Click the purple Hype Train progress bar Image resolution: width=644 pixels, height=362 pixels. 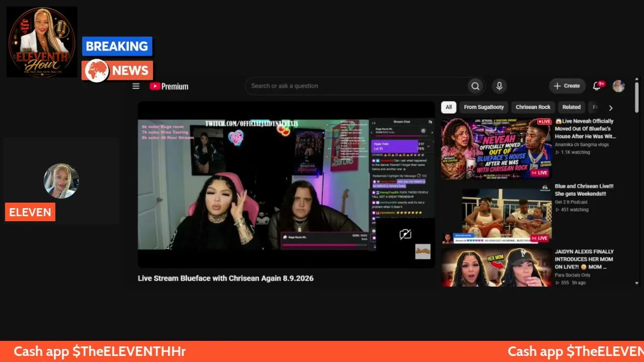click(x=395, y=146)
